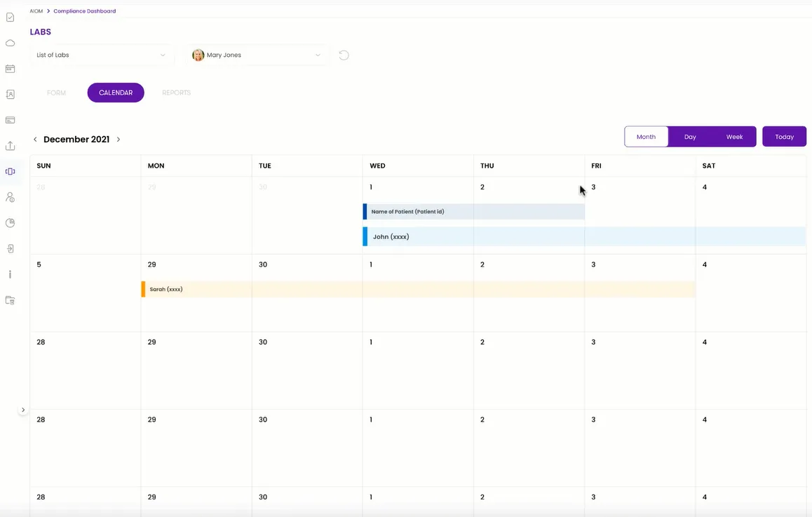Open the Sarah (xxxx) calendar event
This screenshot has width=812, height=517.
click(419, 289)
